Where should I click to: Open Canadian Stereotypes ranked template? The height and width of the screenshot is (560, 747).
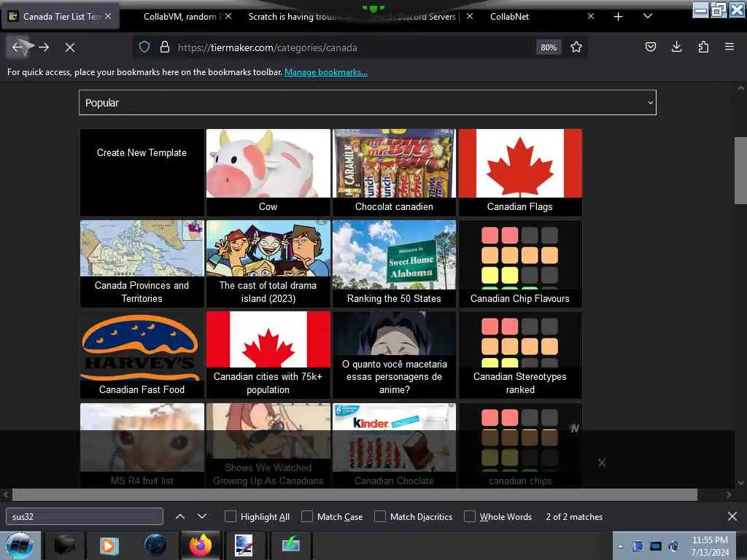coord(520,355)
